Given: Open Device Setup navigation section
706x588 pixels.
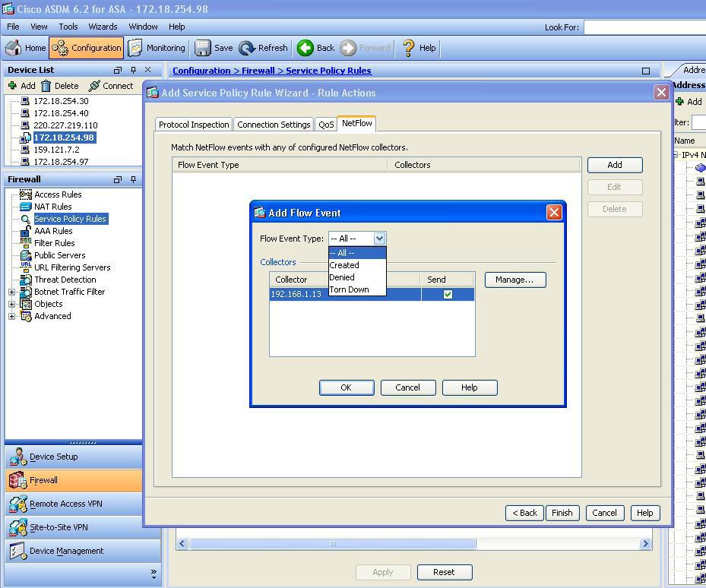Looking at the screenshot, I should pos(74,457).
